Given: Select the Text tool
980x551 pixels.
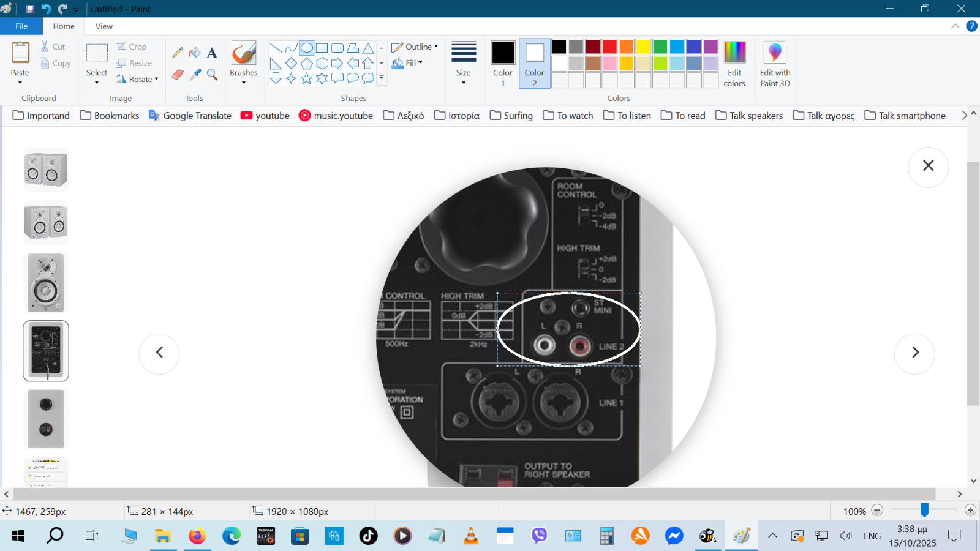Looking at the screenshot, I should coord(212,53).
